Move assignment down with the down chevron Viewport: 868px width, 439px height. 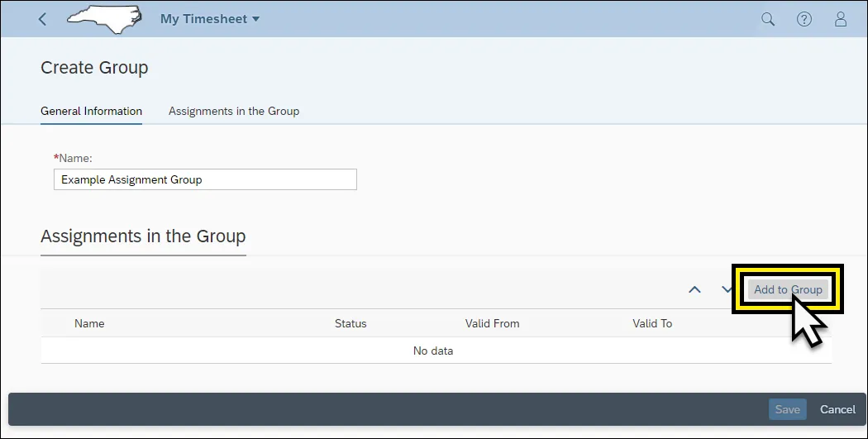(727, 289)
